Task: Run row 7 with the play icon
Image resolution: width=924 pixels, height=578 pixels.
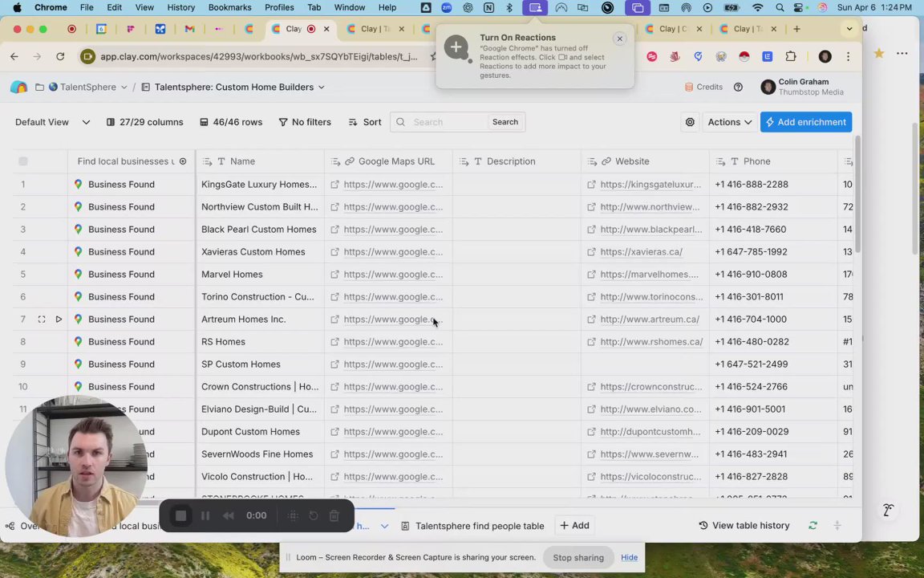Action: tap(59, 319)
